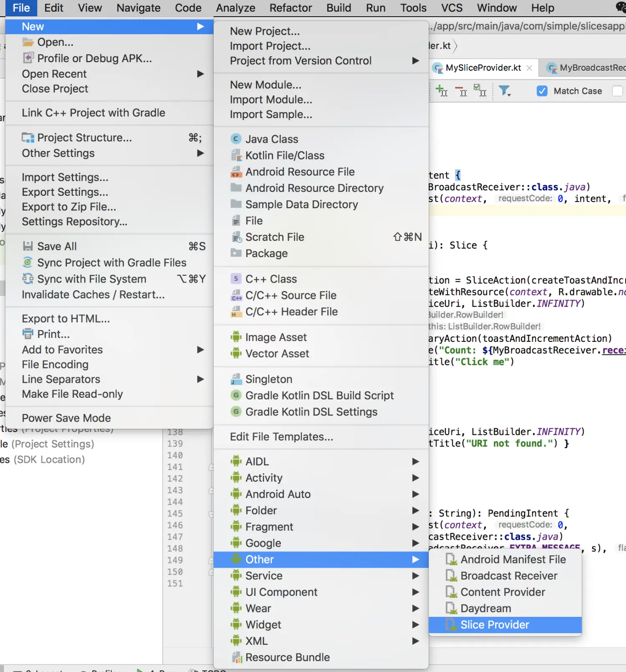Click the Save All disk icon
Image resolution: width=626 pixels, height=672 pixels.
click(28, 246)
